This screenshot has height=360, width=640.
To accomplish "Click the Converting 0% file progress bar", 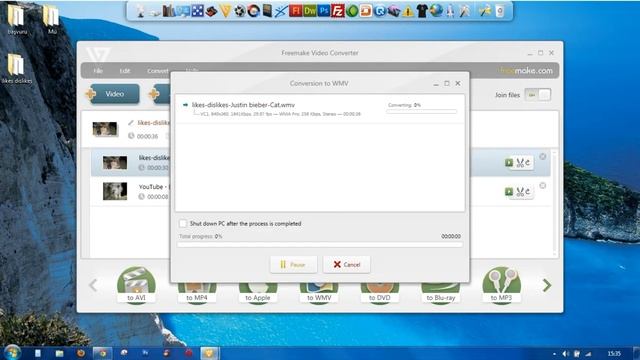I will [x=421, y=111].
